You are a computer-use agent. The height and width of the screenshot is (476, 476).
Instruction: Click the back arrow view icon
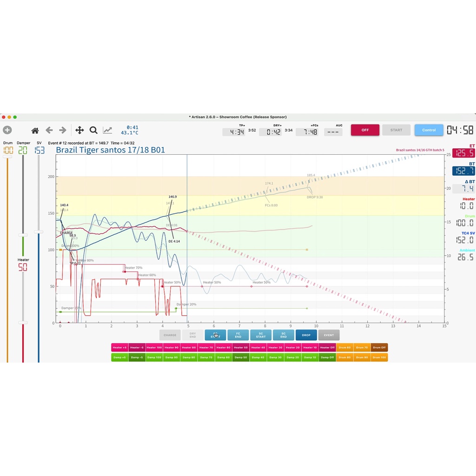click(x=49, y=131)
